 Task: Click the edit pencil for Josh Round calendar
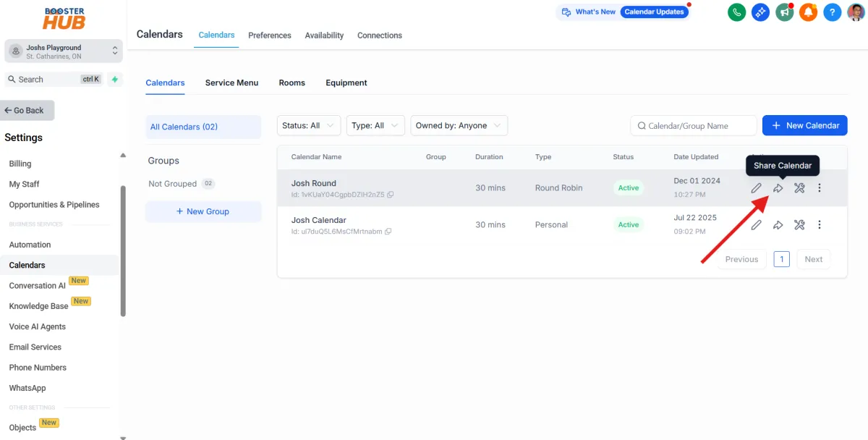pyautogui.click(x=756, y=187)
